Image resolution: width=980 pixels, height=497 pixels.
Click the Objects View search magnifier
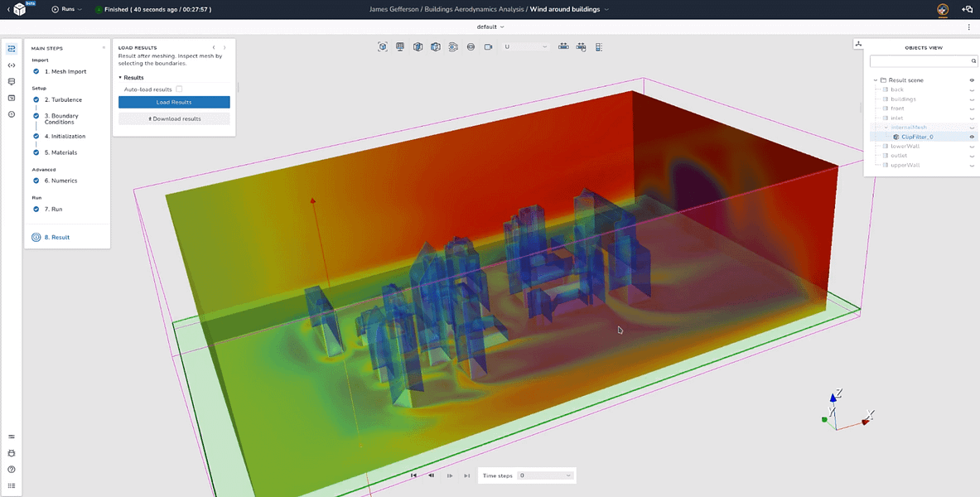click(x=973, y=61)
